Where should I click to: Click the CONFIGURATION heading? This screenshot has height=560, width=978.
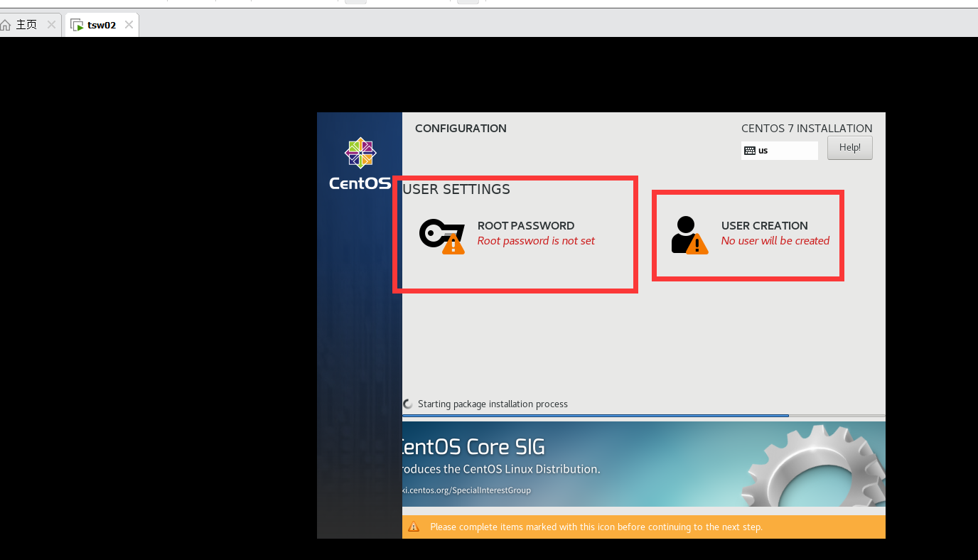[461, 129]
